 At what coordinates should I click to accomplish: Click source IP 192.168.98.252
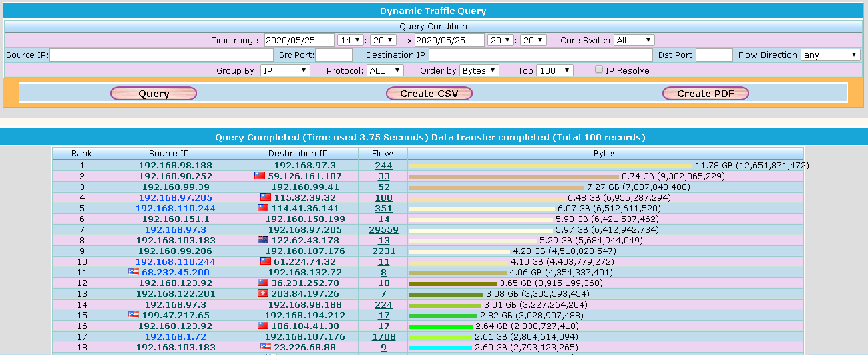(x=176, y=176)
